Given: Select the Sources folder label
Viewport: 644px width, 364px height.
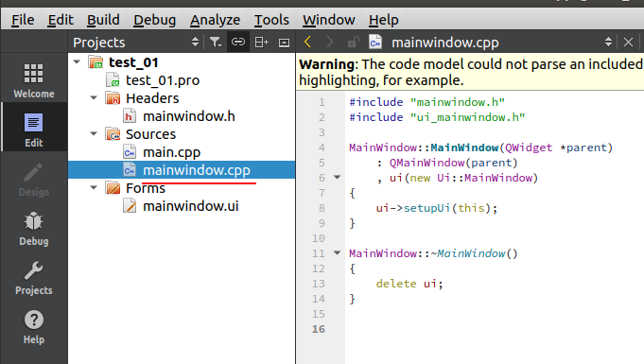Looking at the screenshot, I should pyautogui.click(x=150, y=134).
